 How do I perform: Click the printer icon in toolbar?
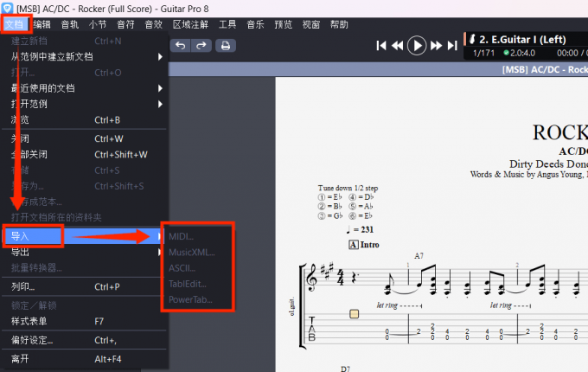225,45
